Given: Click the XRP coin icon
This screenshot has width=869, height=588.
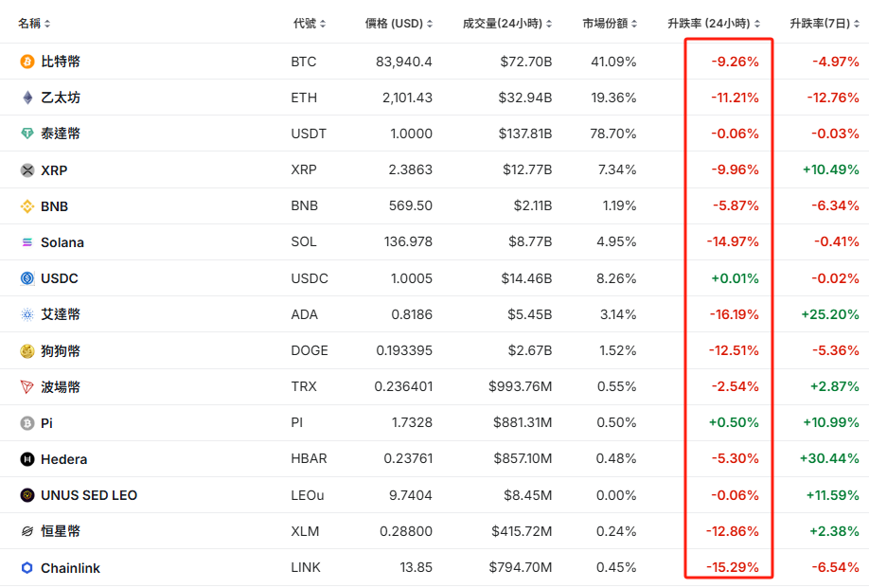Looking at the screenshot, I should [27, 170].
